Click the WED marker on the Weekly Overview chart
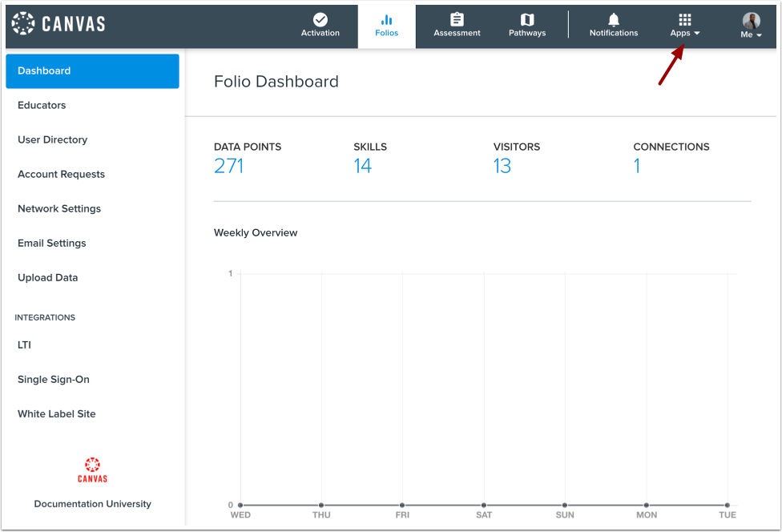 click(x=240, y=506)
